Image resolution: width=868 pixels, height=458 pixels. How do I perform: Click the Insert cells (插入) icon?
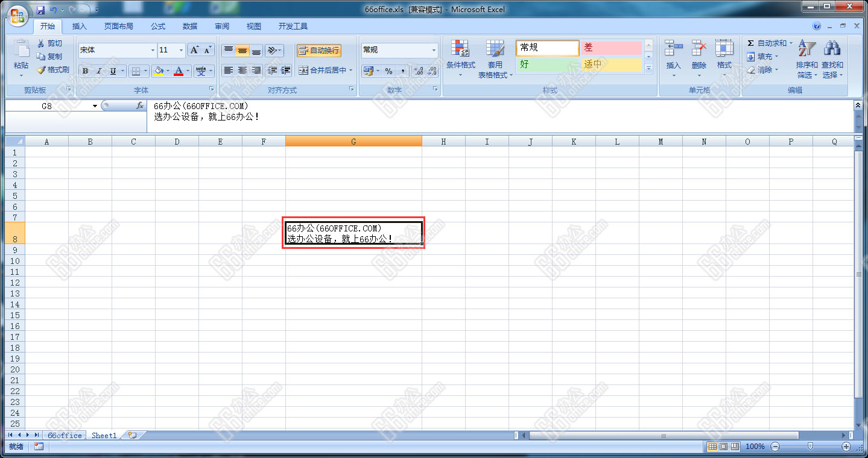point(673,48)
